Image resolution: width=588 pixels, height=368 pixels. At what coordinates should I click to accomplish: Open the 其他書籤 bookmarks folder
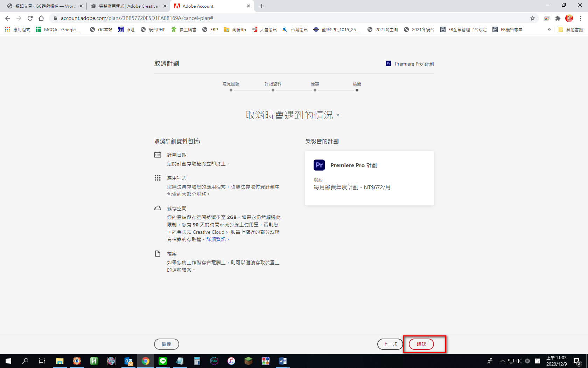click(x=570, y=29)
